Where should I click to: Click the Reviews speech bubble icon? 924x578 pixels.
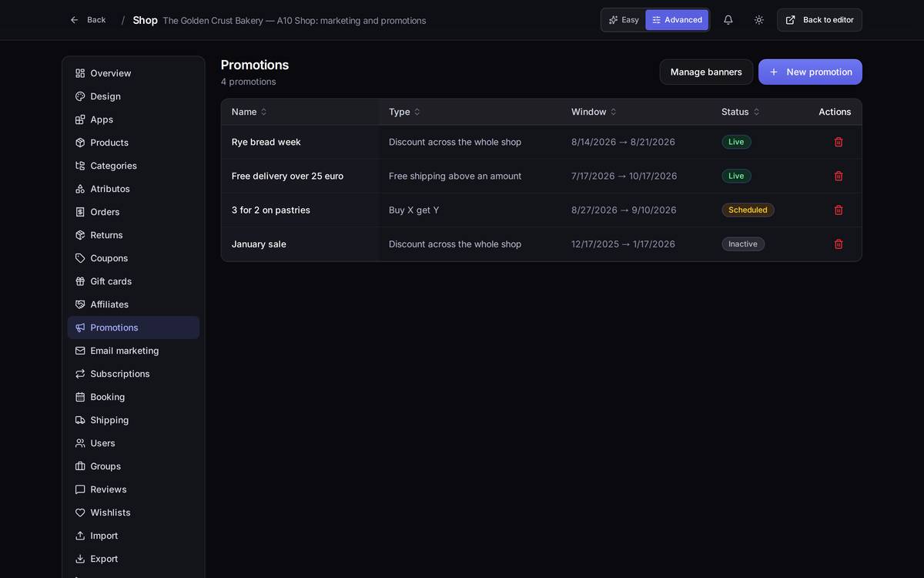[x=80, y=489]
